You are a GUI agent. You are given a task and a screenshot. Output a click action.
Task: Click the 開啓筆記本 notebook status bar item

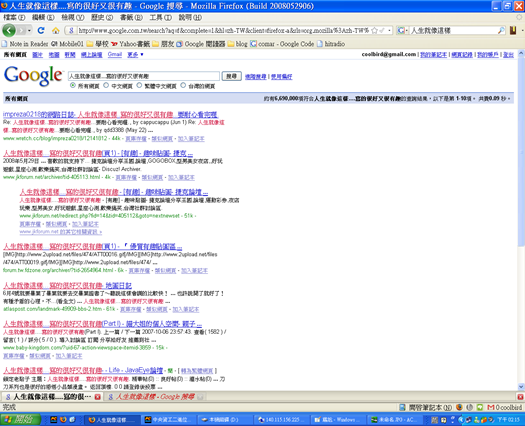426,407
